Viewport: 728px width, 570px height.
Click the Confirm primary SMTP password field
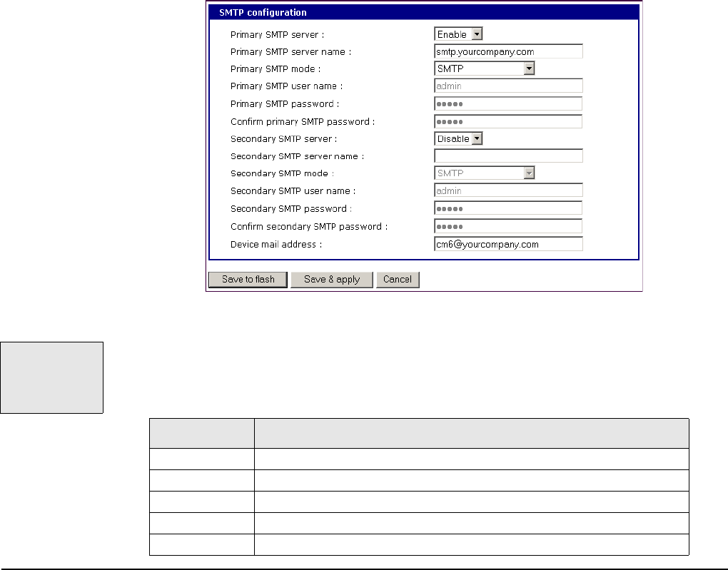(x=508, y=121)
